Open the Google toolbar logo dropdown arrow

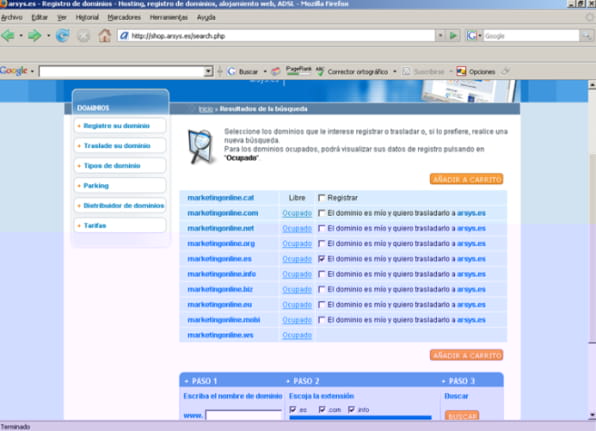point(32,71)
